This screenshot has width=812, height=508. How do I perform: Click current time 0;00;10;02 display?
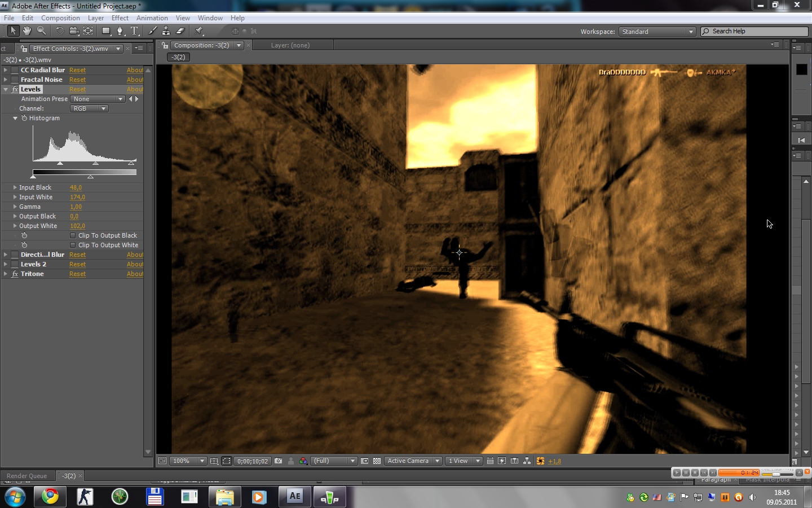click(253, 461)
